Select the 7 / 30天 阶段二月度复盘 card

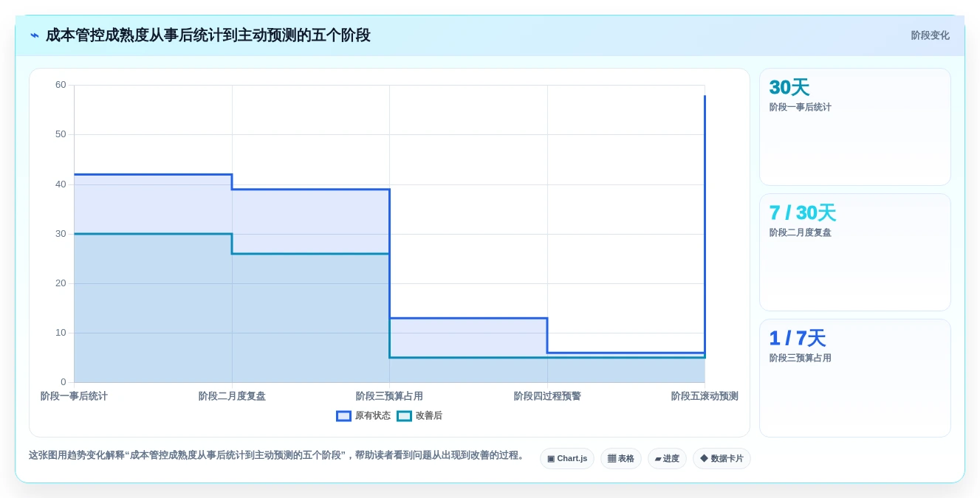(x=855, y=252)
